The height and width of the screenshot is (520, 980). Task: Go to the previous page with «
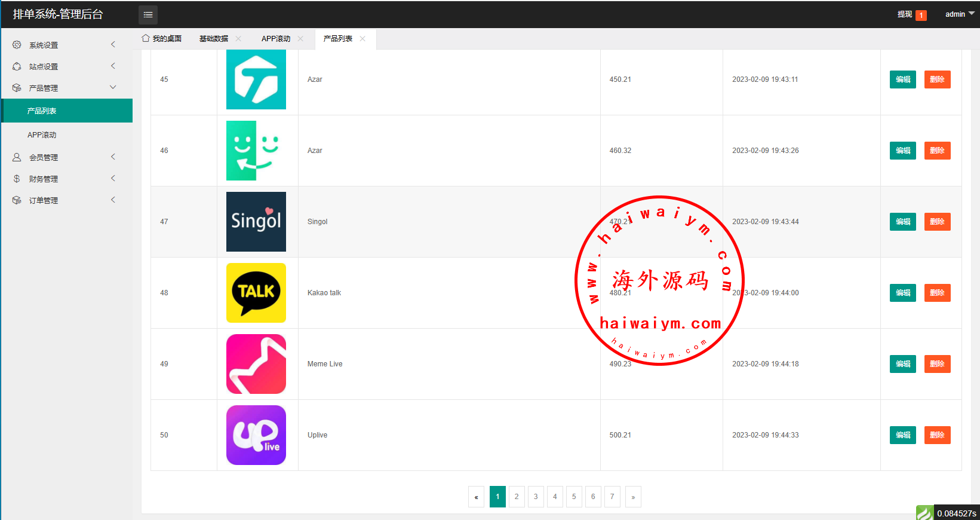click(476, 497)
